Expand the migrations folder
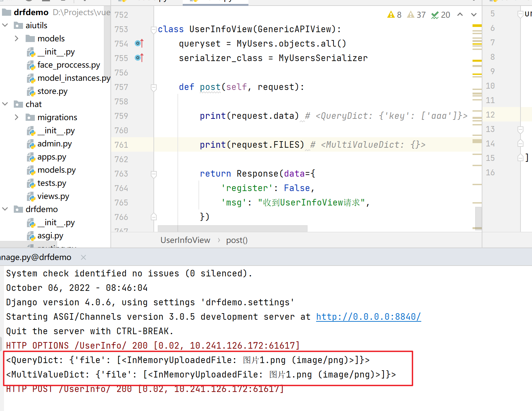This screenshot has height=411, width=532. (17, 117)
